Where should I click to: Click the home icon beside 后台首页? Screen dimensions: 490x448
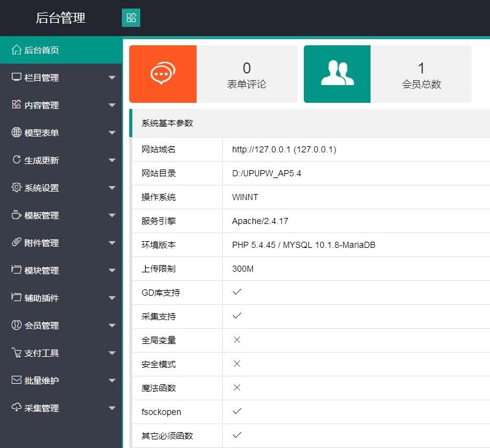[17, 50]
